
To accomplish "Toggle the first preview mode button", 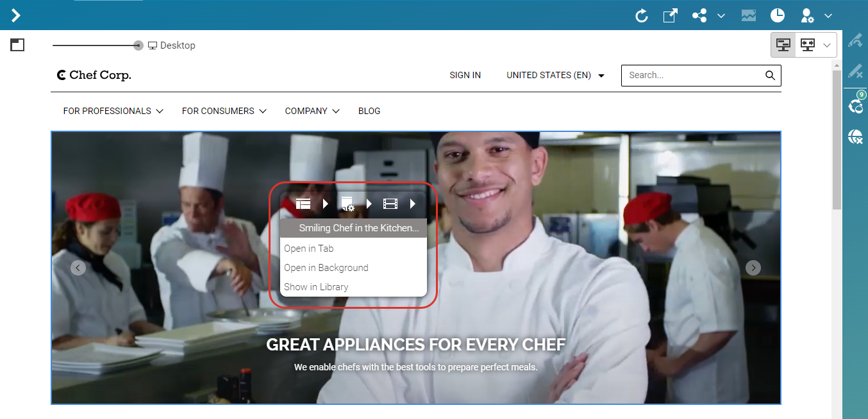I will pos(783,45).
